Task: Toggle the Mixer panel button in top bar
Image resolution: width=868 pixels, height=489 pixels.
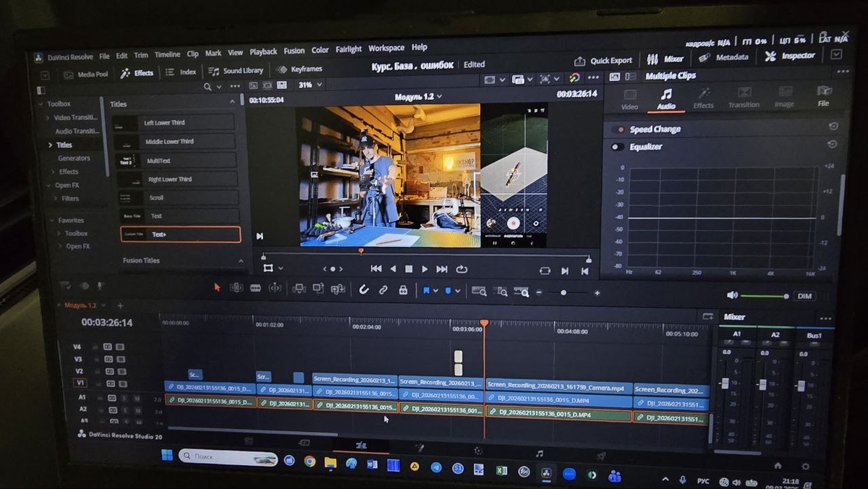Action: coord(665,59)
